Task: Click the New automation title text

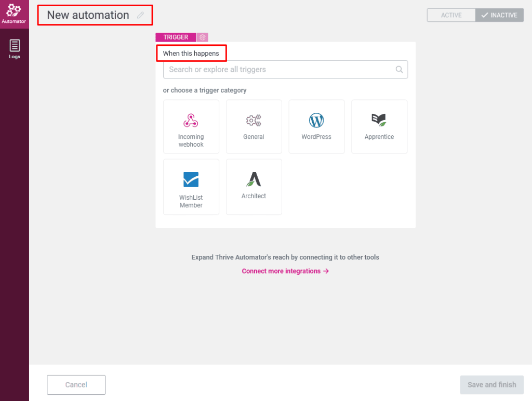Action: 88,15
